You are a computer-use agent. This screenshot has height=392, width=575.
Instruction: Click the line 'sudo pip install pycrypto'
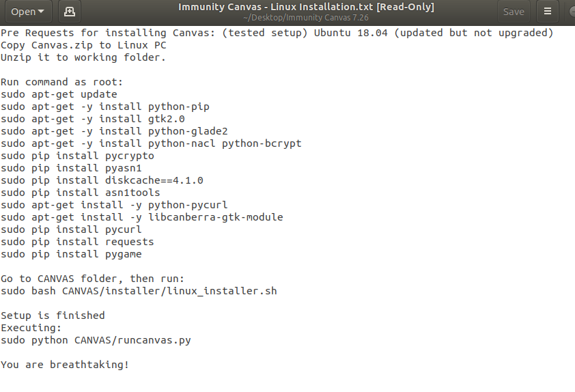pos(77,156)
